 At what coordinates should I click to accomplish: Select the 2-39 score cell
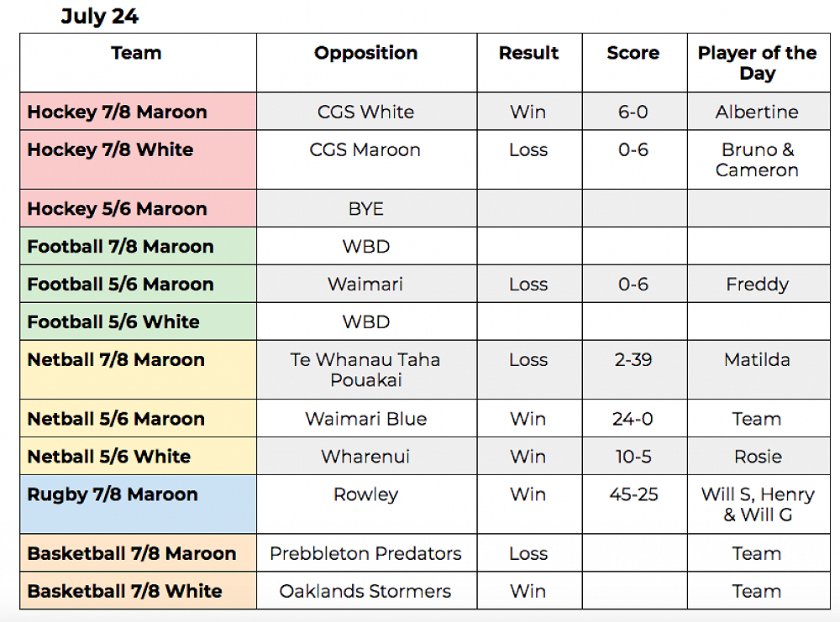click(633, 360)
